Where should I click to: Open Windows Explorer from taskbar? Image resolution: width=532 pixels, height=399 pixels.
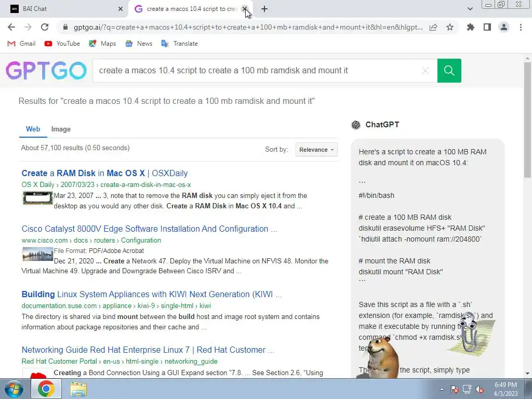[78, 389]
